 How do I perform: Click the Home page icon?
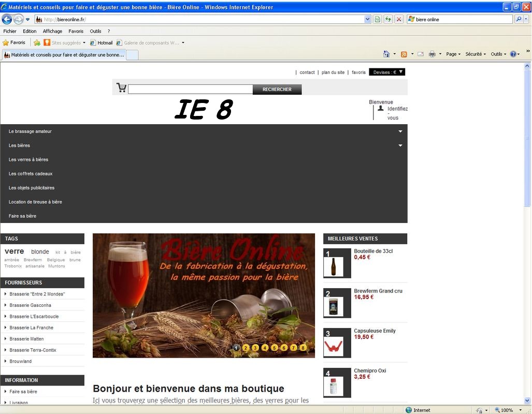[386, 54]
